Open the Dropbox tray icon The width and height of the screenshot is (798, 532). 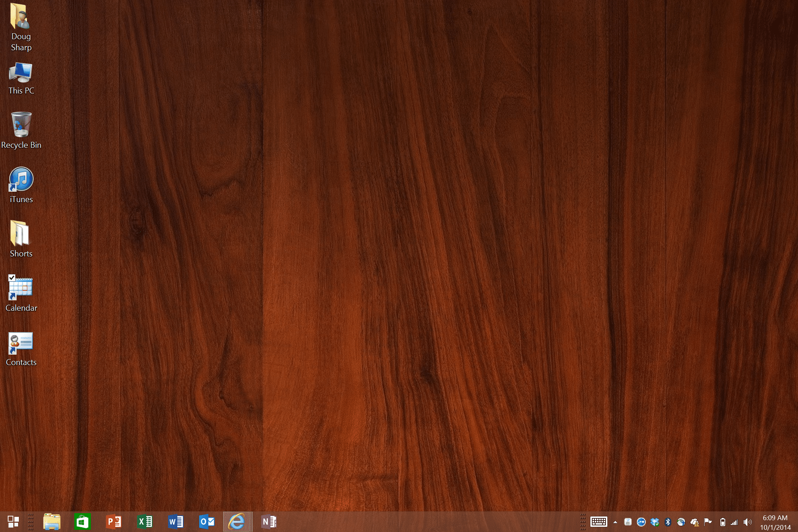coord(655,522)
